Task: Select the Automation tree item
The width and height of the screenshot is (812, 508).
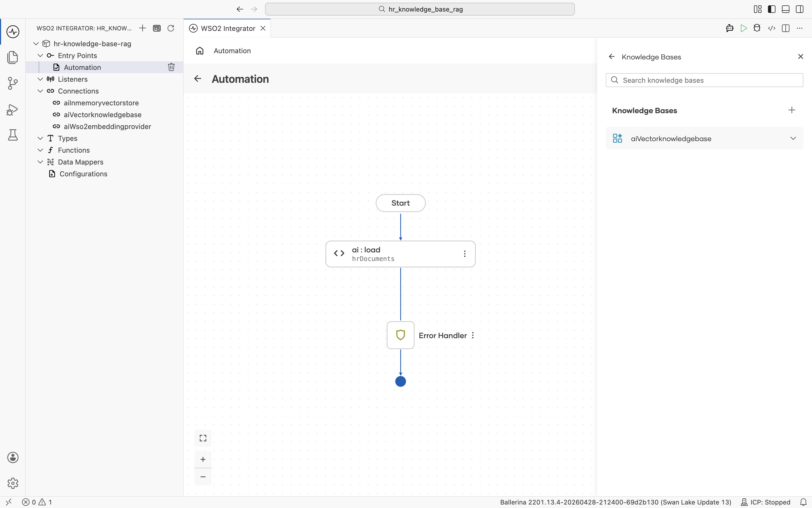Action: click(104, 67)
